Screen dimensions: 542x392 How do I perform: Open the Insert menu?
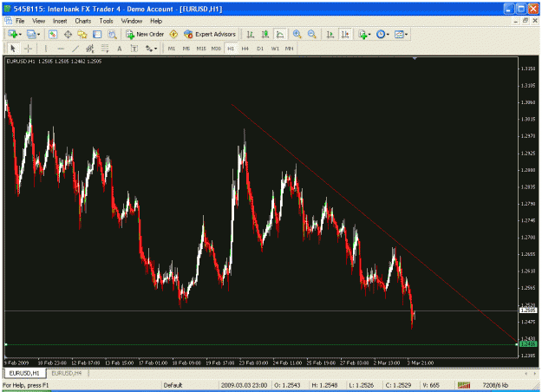[x=60, y=21]
